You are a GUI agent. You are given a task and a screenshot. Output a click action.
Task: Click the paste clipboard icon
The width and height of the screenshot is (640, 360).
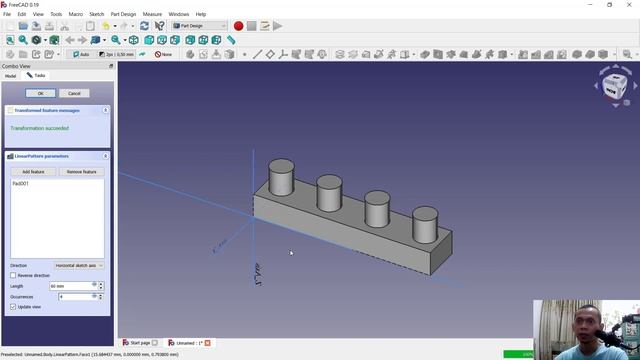pyautogui.click(x=90, y=26)
